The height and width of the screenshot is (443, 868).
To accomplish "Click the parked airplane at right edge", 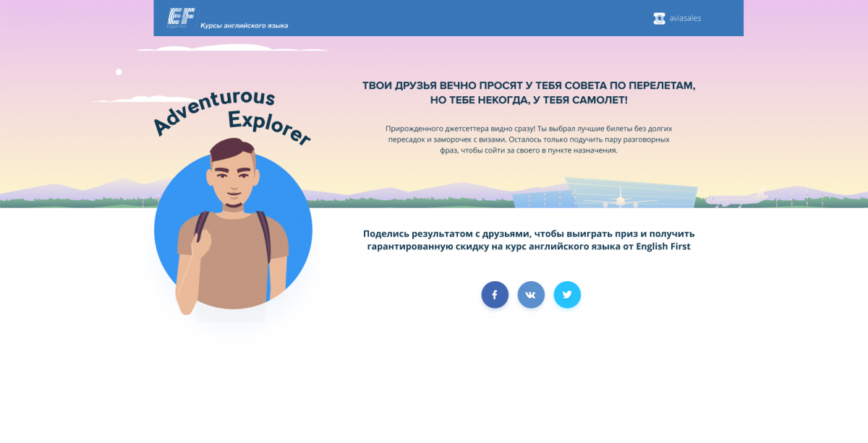I will point(736,199).
